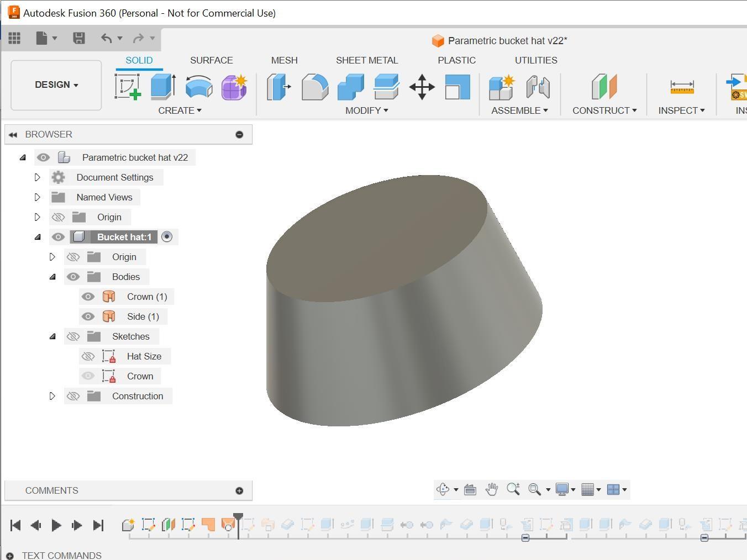
Task: Open the DESIGN workspace dropdown
Action: (x=56, y=85)
